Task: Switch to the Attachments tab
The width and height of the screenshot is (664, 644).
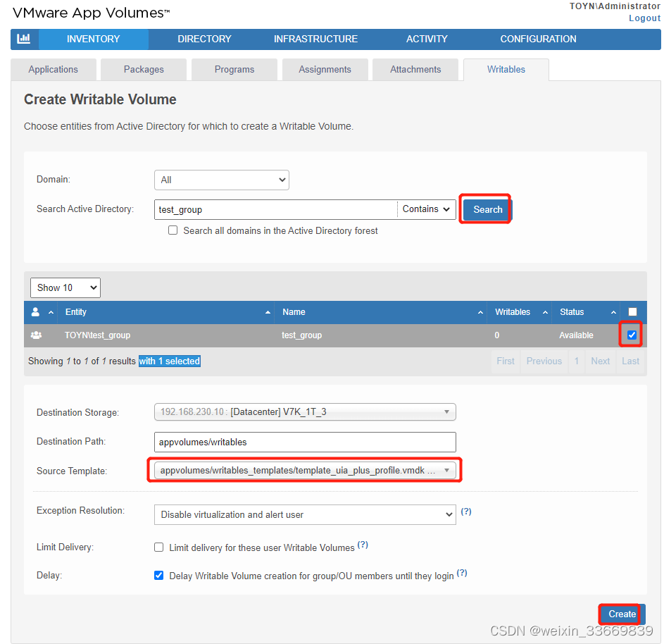Action: point(415,70)
